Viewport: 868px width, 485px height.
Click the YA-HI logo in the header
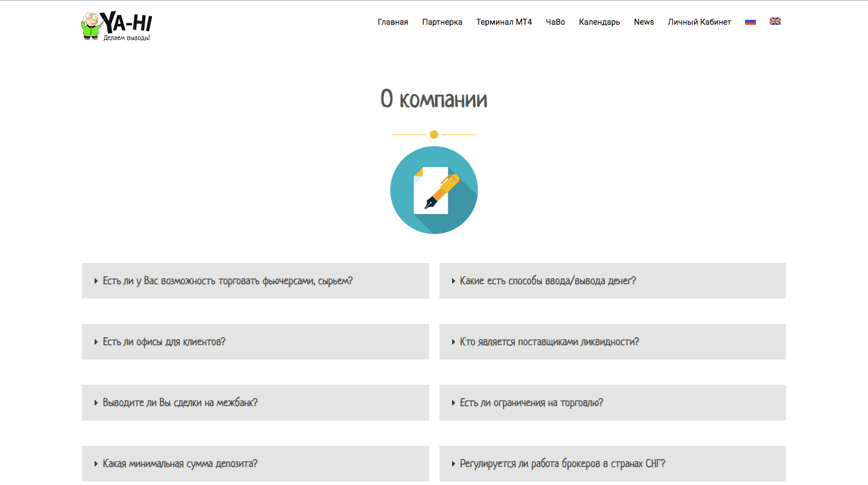[116, 26]
